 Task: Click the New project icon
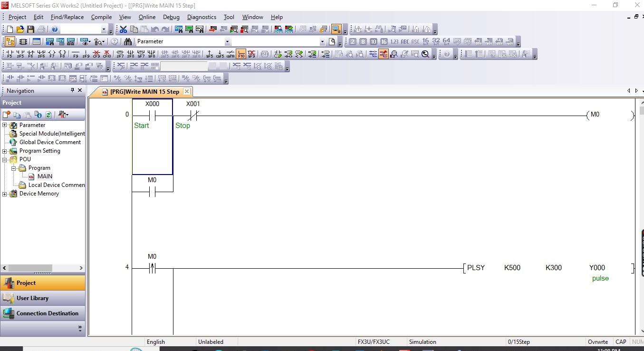[10, 29]
